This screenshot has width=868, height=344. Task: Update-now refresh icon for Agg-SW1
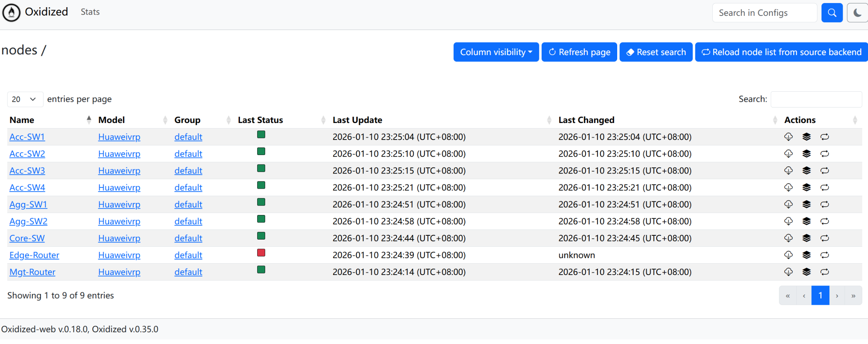825,204
